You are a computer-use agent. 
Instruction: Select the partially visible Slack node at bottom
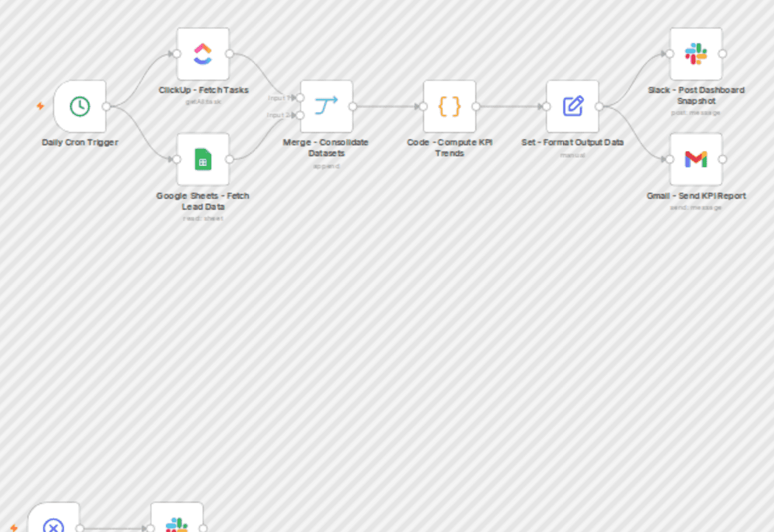[x=177, y=518]
